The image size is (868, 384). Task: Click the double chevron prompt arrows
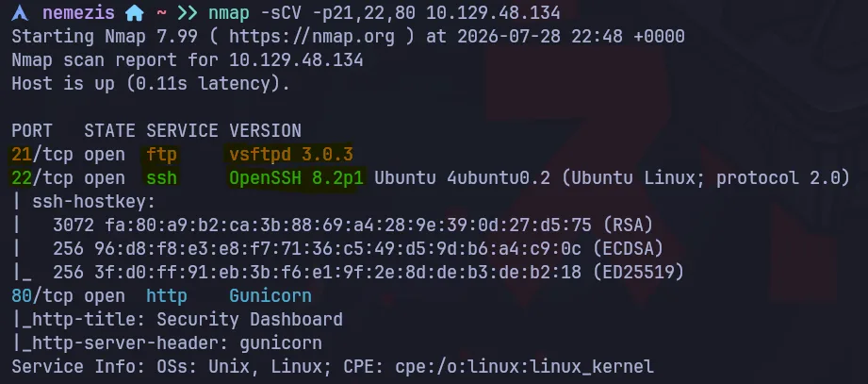188,12
